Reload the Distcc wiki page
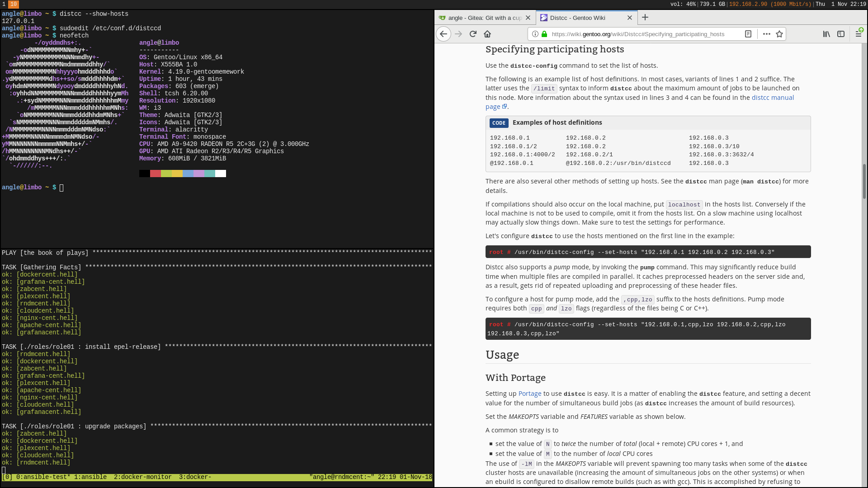Image resolution: width=868 pixels, height=488 pixels. click(x=473, y=34)
